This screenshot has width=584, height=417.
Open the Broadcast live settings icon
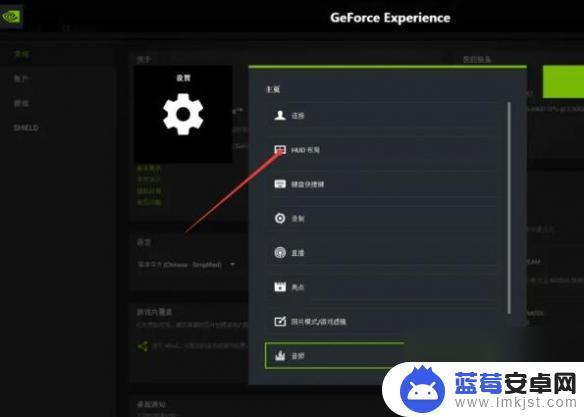point(280,252)
